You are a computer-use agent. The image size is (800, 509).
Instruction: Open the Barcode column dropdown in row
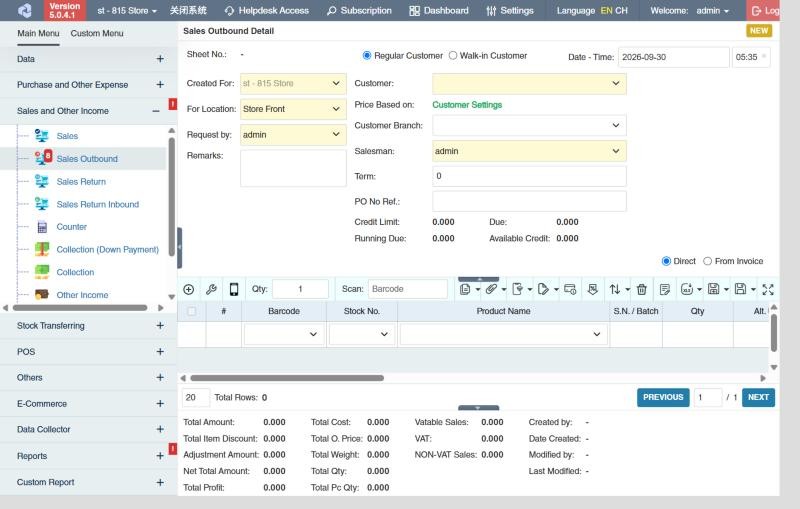point(284,335)
